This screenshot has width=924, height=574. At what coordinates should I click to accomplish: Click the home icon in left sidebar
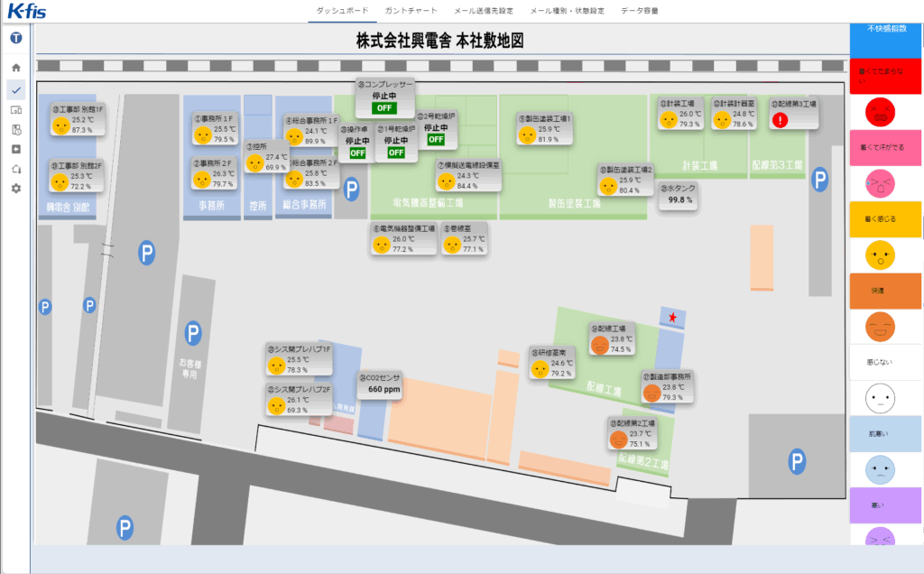[x=15, y=68]
